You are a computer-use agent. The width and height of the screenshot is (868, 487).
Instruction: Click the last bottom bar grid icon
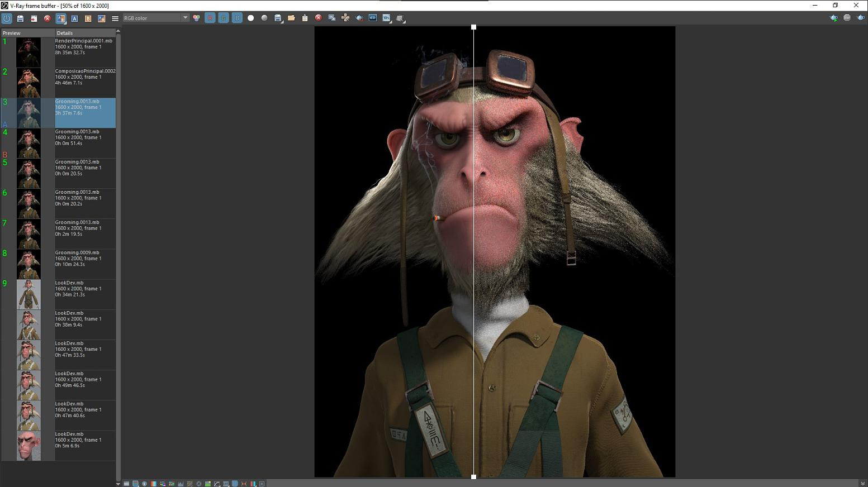[x=262, y=484]
